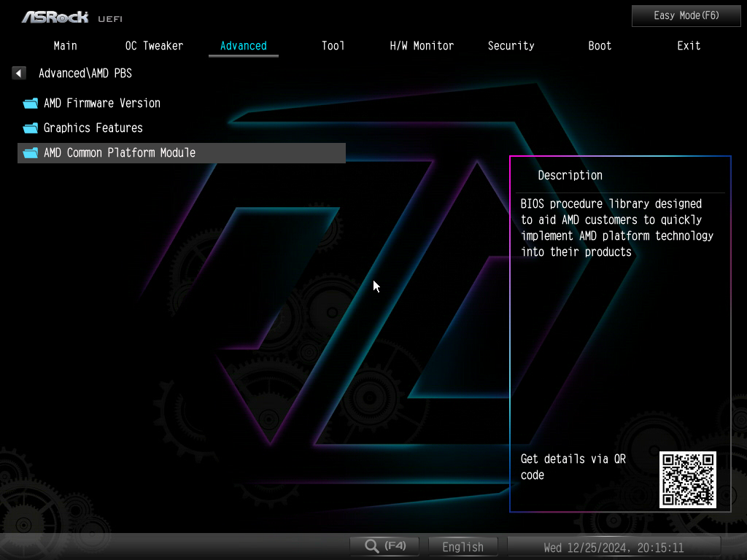Viewport: 747px width, 560px height.
Task: Open AMD Firmware Version submenu
Action: pyautogui.click(x=182, y=103)
